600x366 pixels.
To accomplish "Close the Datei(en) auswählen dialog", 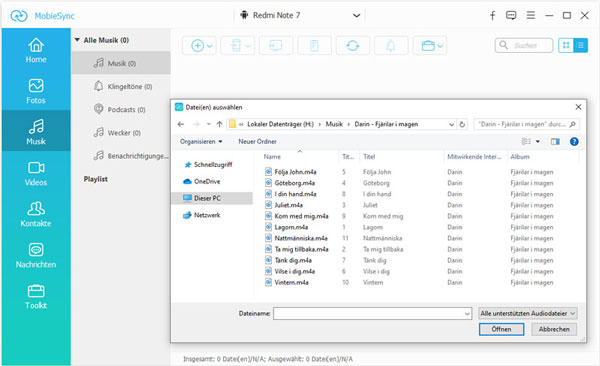I will pyautogui.click(x=578, y=107).
